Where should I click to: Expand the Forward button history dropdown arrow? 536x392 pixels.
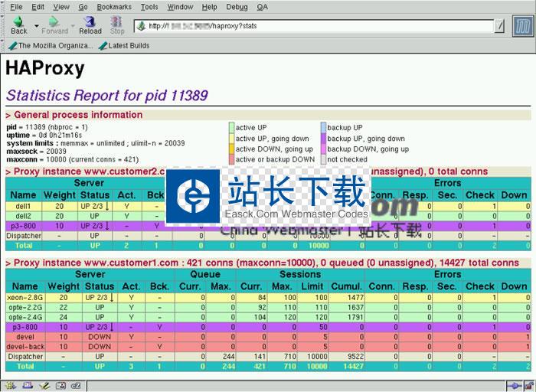coord(72,26)
